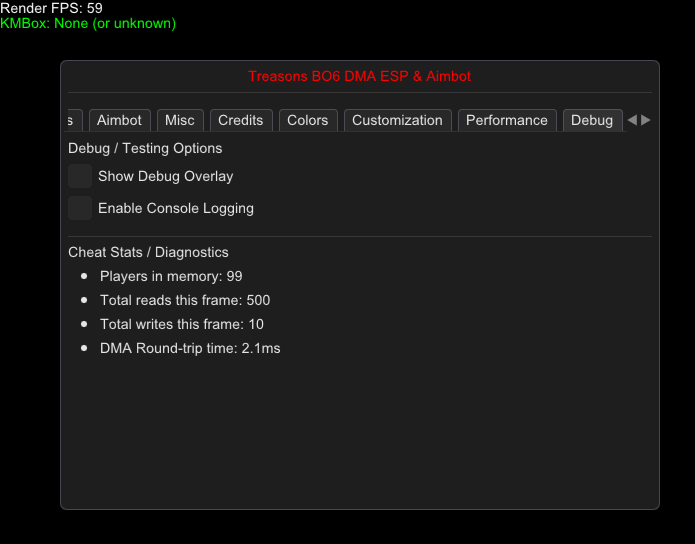The width and height of the screenshot is (695, 544).
Task: Switch to the Aimbot tab
Action: coord(120,120)
